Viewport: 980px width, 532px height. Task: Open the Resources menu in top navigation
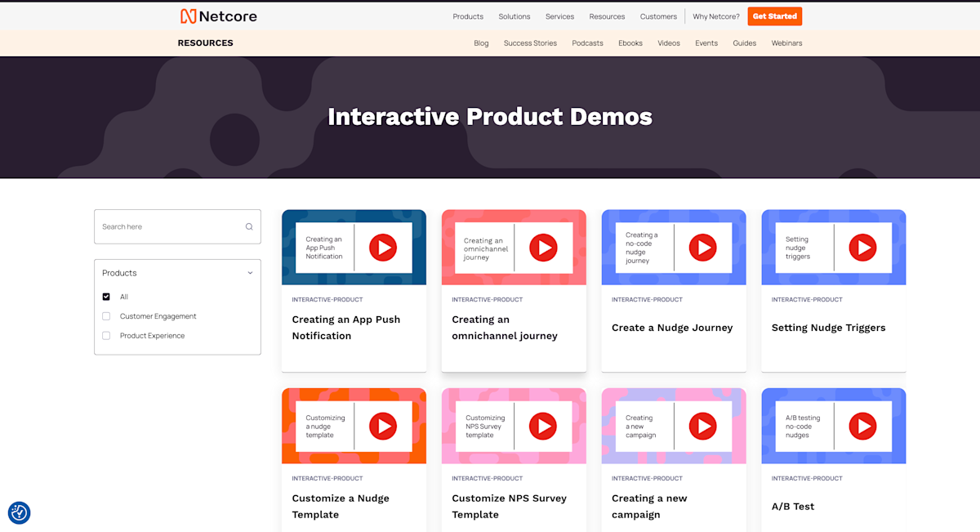(x=607, y=16)
